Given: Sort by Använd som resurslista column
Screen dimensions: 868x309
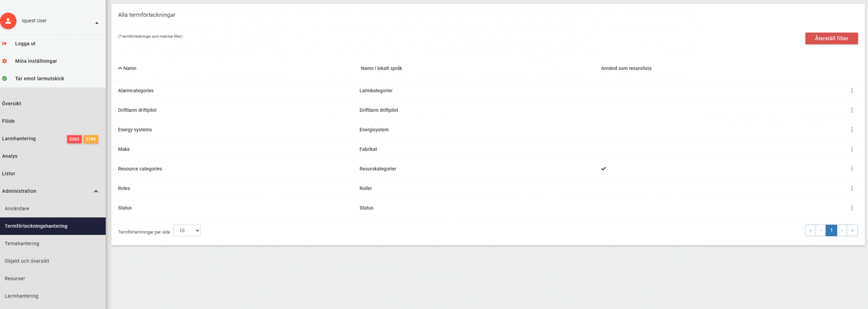Looking at the screenshot, I should (626, 69).
